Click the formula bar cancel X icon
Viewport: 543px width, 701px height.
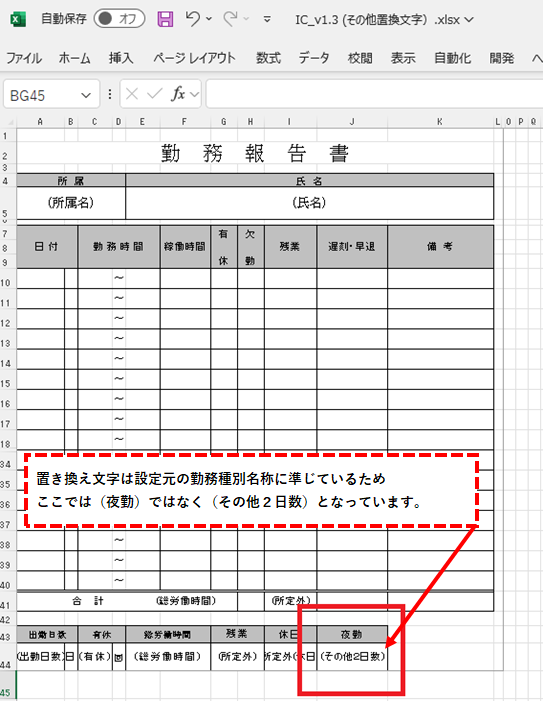[x=132, y=94]
